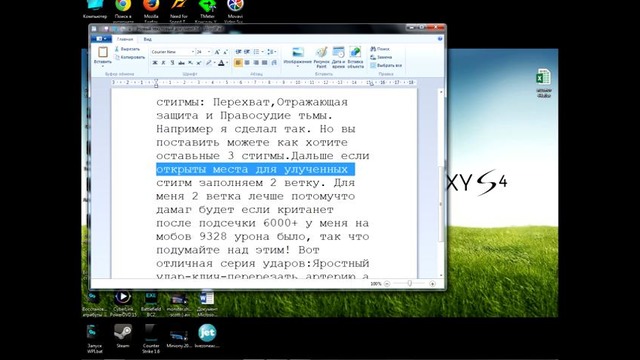Click the Date and time icon
640x360 pixels.
[x=338, y=52]
